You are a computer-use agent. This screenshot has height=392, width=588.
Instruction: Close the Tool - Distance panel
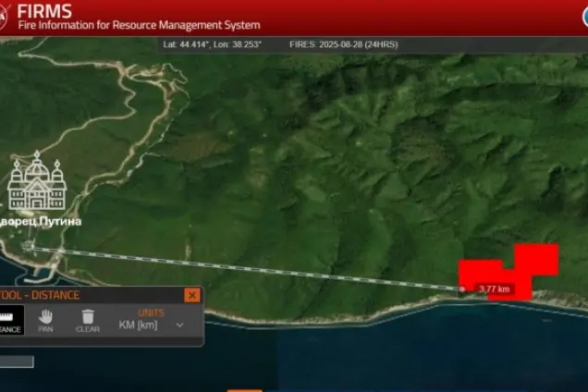pyautogui.click(x=192, y=296)
